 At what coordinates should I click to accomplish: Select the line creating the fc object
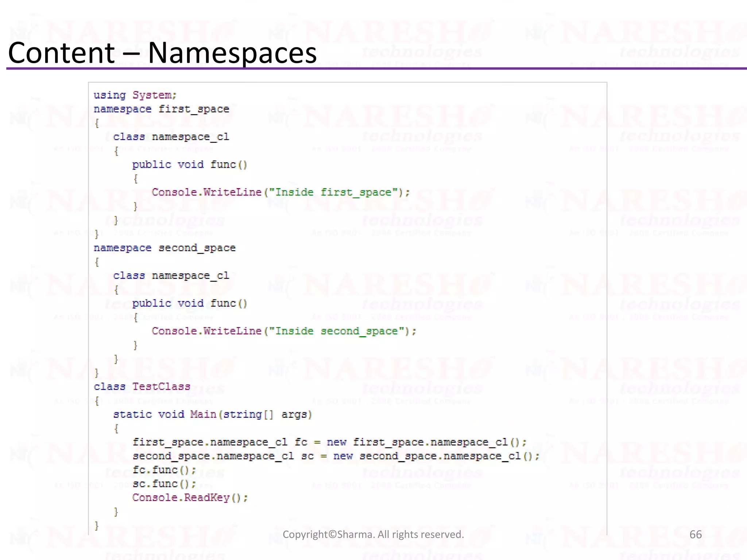pyautogui.click(x=329, y=442)
